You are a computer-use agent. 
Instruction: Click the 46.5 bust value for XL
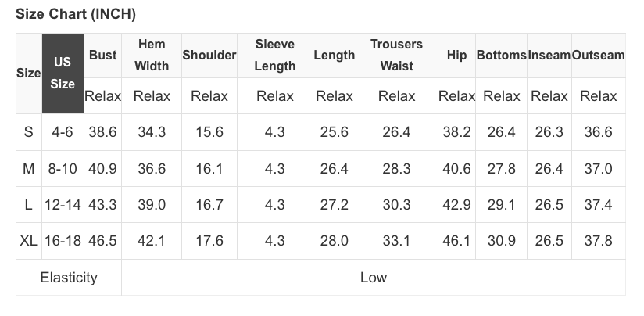102,241
